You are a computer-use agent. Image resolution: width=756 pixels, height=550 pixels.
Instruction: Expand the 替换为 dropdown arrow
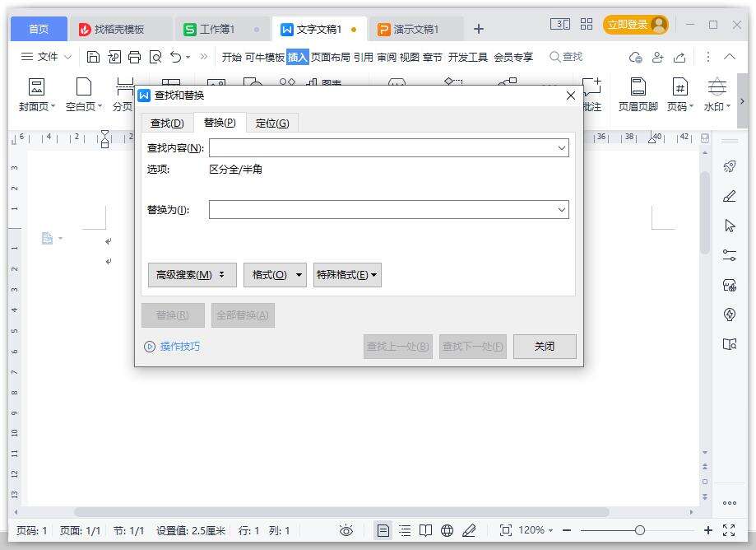(x=562, y=210)
